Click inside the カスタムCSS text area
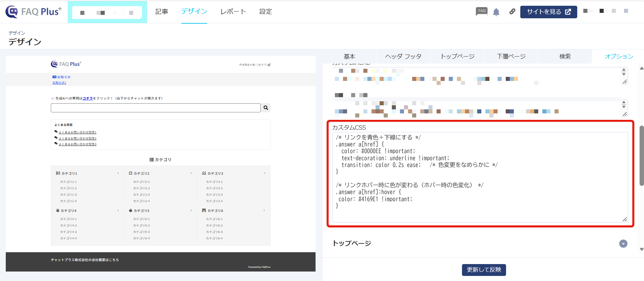This screenshot has width=644, height=281. [480, 177]
